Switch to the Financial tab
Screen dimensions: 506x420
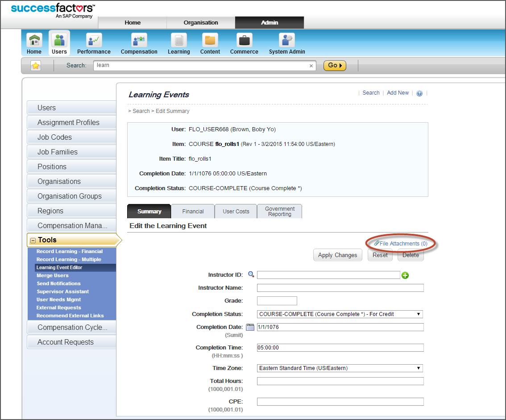[x=193, y=211]
